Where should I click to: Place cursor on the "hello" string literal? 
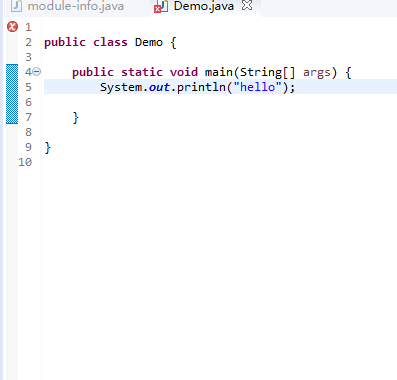[x=258, y=87]
